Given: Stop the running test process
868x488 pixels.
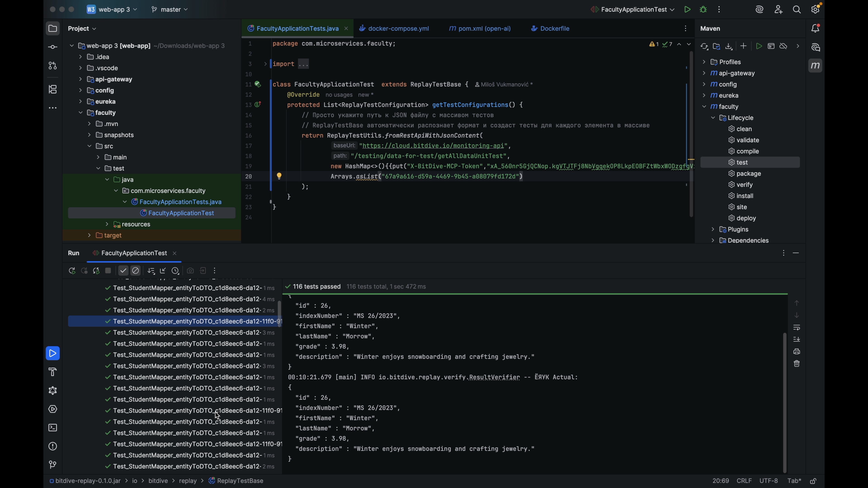Looking at the screenshot, I should [x=108, y=270].
